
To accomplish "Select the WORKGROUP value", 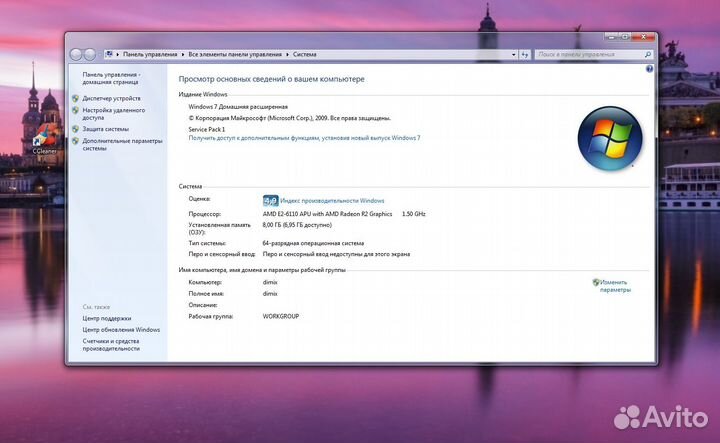I will [281, 316].
